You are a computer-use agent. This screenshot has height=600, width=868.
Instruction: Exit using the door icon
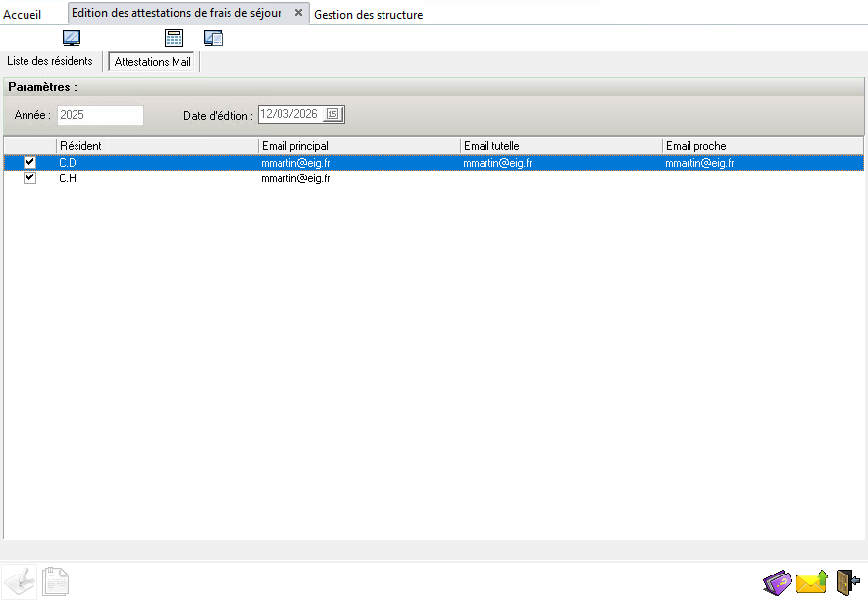(x=847, y=582)
